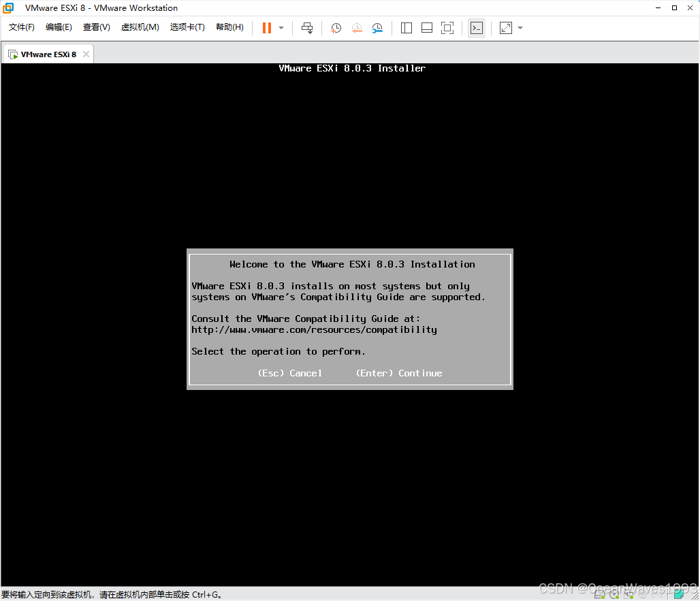Click the stretch guest display icon
This screenshot has height=601, width=700.
coord(506,28)
